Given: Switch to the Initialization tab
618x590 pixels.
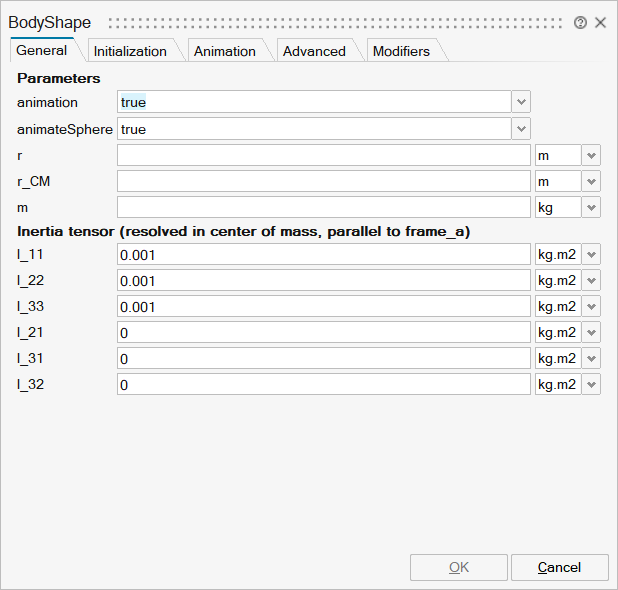Looking at the screenshot, I should pos(129,51).
